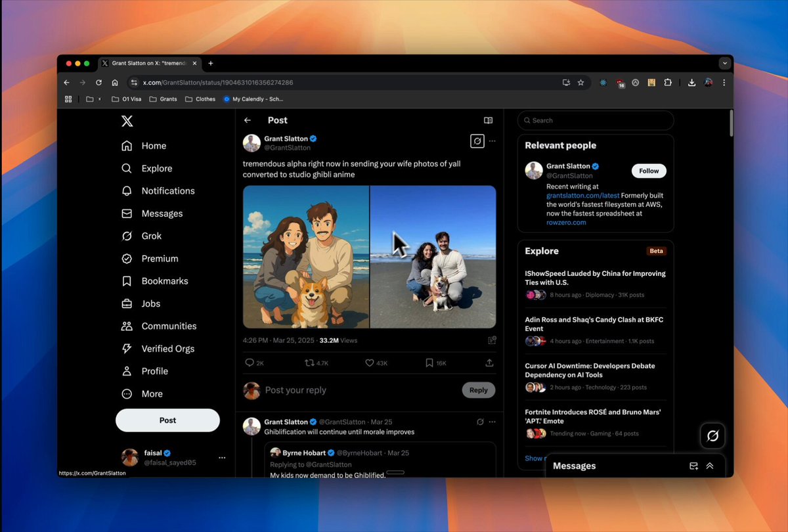Like the post with 43K likes
788x532 pixels.
[x=376, y=363]
